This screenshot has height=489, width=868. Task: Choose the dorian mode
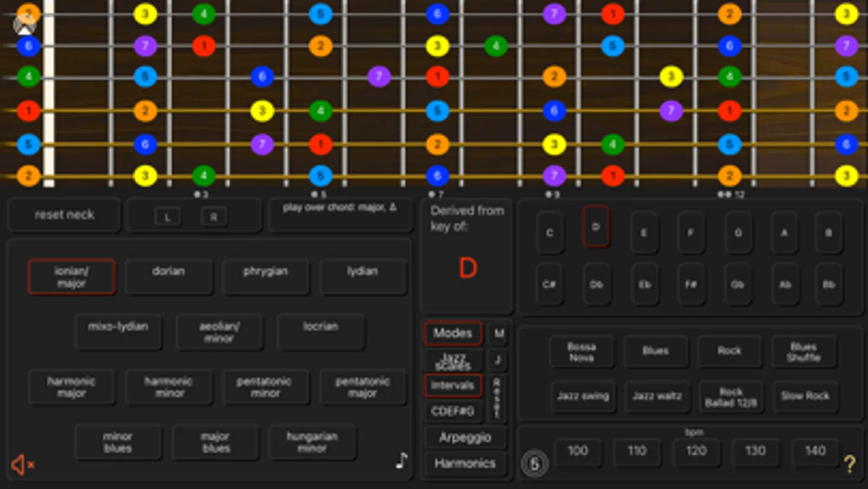pos(168,277)
